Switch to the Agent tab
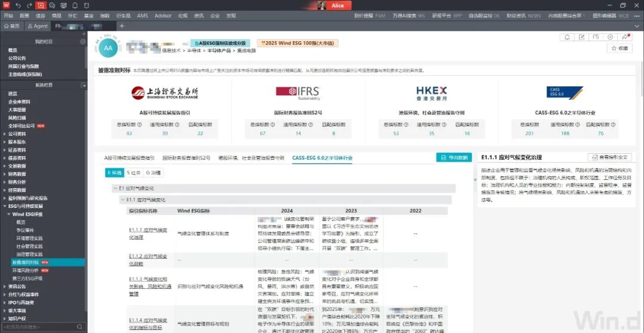This screenshot has width=644, height=333. point(38,26)
